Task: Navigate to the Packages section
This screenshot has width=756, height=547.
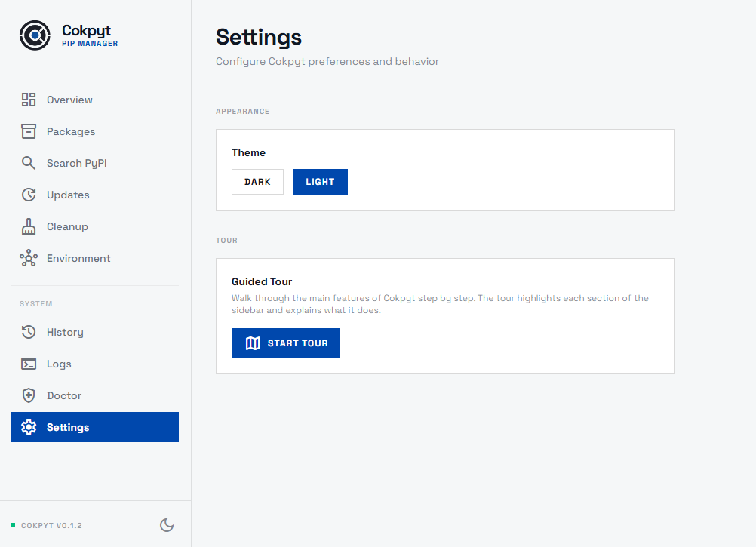Action: [x=71, y=131]
